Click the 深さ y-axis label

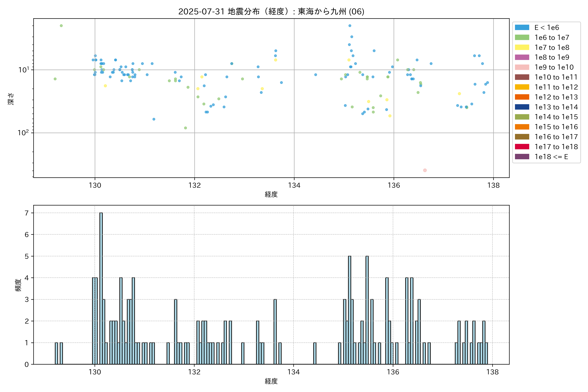tap(11, 99)
